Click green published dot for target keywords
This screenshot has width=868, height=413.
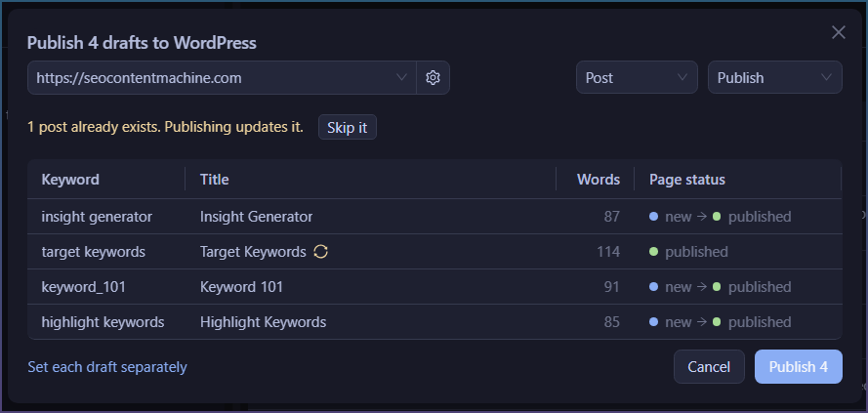pyautogui.click(x=653, y=252)
